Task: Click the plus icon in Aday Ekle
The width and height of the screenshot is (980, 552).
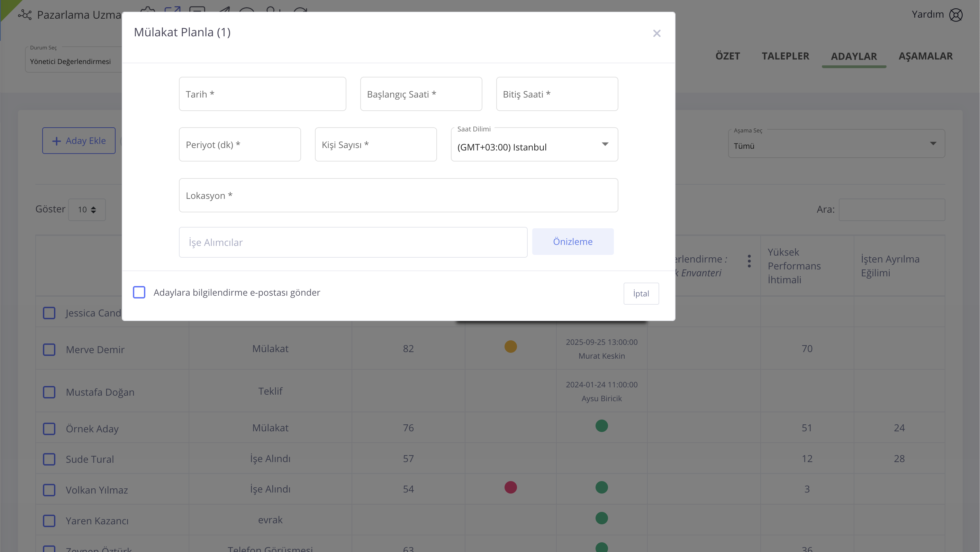Action: pyautogui.click(x=56, y=141)
